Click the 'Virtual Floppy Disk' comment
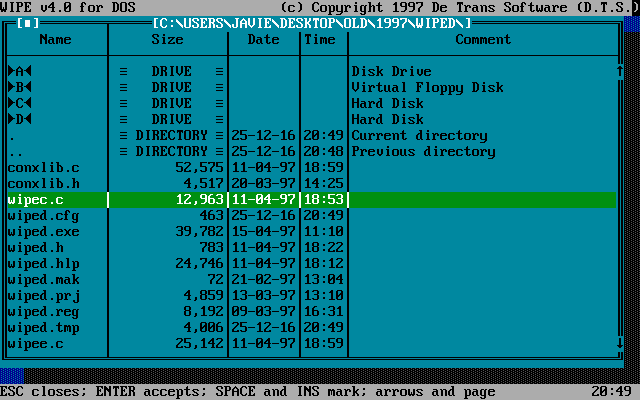640x400 pixels. pyautogui.click(x=427, y=87)
